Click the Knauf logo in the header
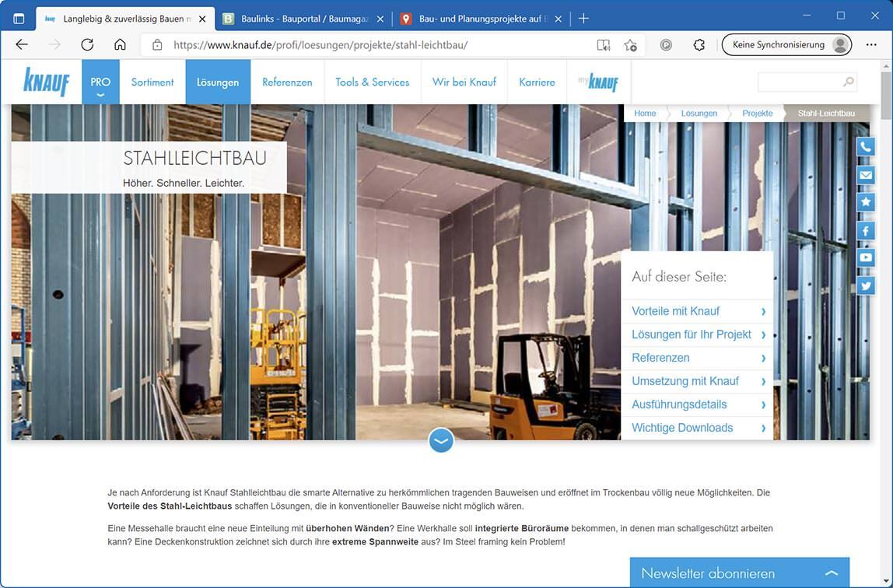Screen dimensions: 893x588 [x=46, y=82]
